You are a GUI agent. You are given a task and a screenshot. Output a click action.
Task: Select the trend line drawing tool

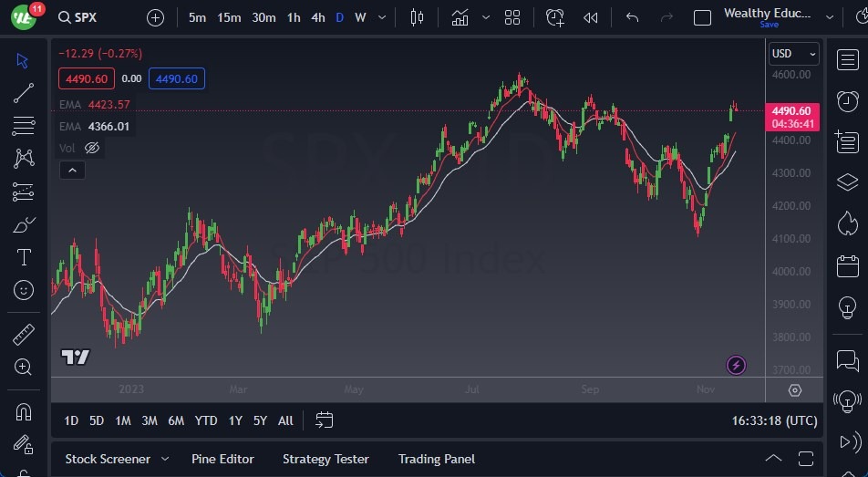tap(24, 92)
